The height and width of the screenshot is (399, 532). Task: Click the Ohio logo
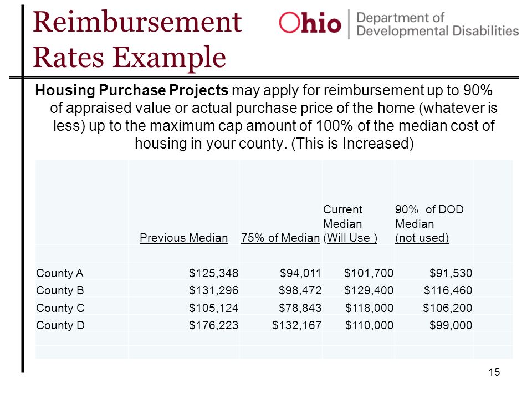(310, 23)
